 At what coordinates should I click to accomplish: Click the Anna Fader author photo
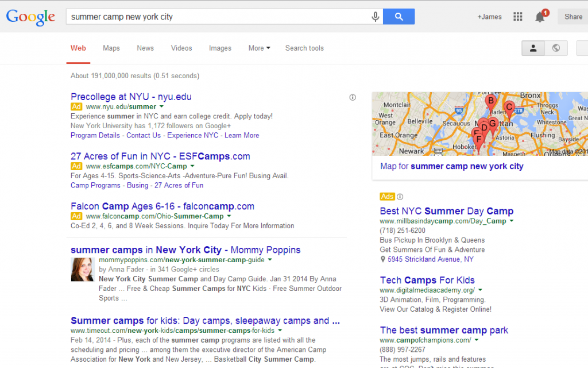82,270
